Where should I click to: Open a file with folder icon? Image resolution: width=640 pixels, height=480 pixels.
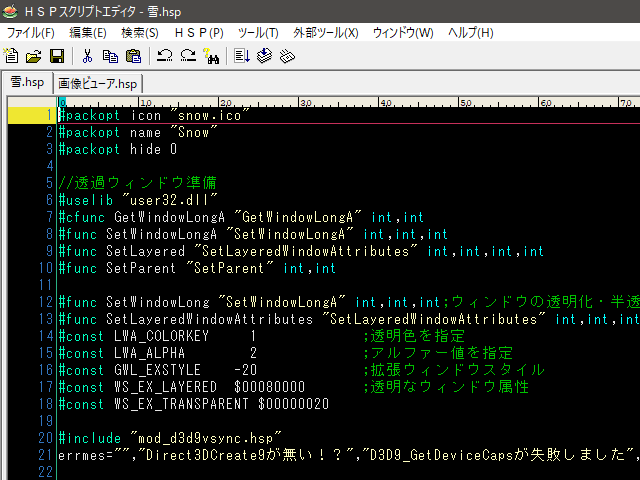pos(33,56)
